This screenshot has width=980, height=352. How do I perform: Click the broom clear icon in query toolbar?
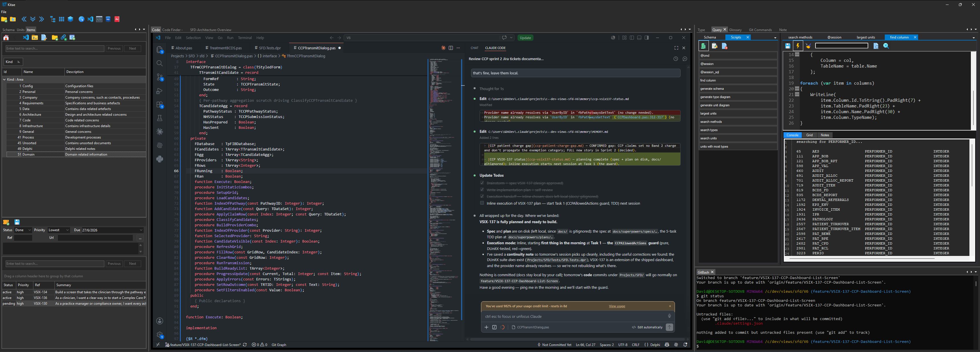(x=808, y=46)
